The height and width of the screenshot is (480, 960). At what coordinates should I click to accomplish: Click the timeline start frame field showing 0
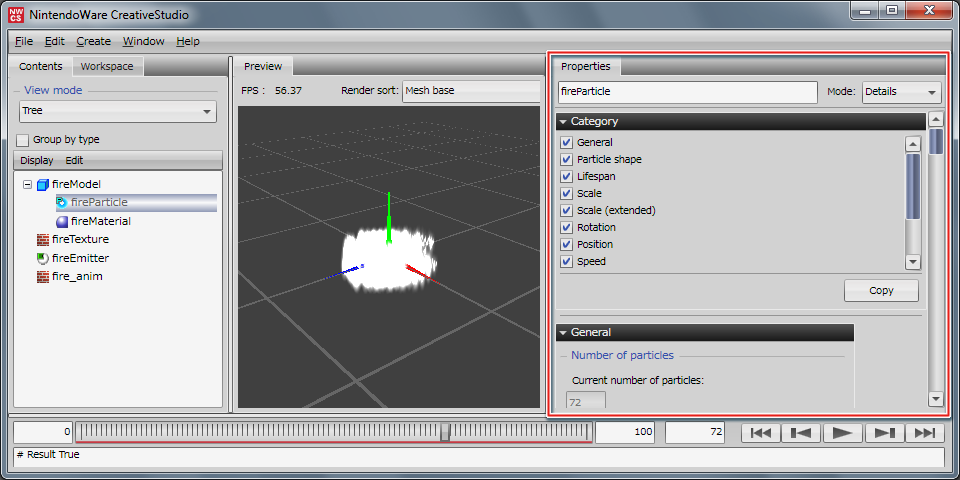[x=43, y=432]
